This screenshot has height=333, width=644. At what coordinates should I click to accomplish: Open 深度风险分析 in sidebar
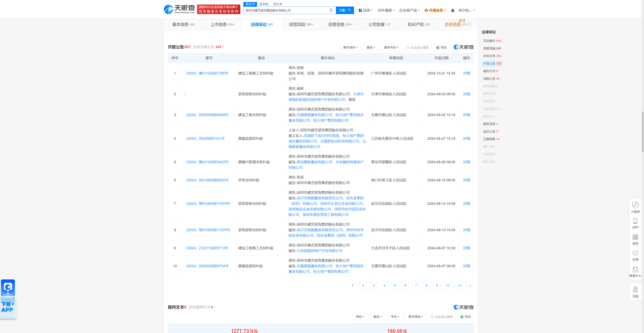point(492,48)
